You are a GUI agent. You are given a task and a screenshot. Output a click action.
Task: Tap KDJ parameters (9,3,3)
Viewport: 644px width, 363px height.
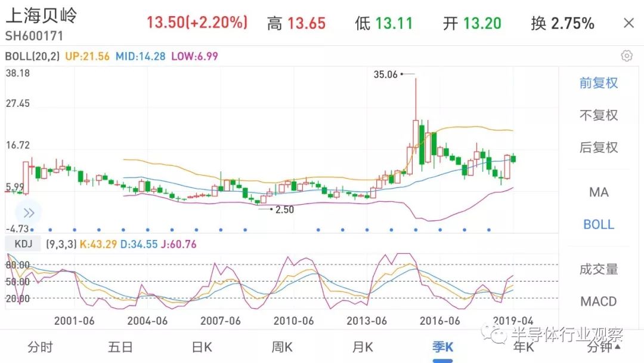61,244
